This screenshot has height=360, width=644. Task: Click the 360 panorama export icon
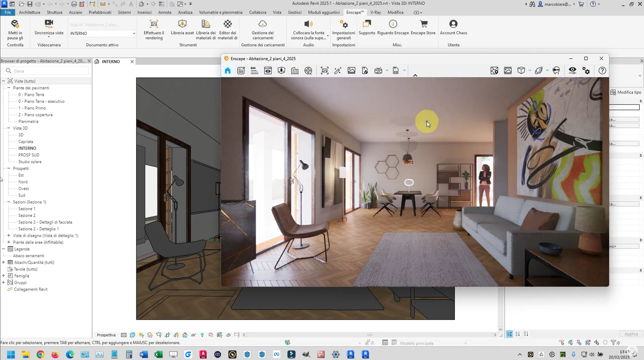(x=378, y=71)
